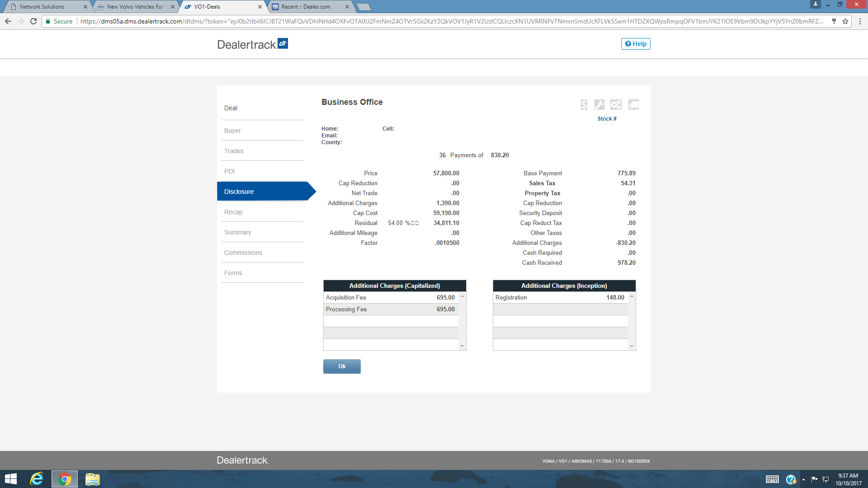Confirm with the Ok button
The image size is (868, 488).
(x=342, y=366)
